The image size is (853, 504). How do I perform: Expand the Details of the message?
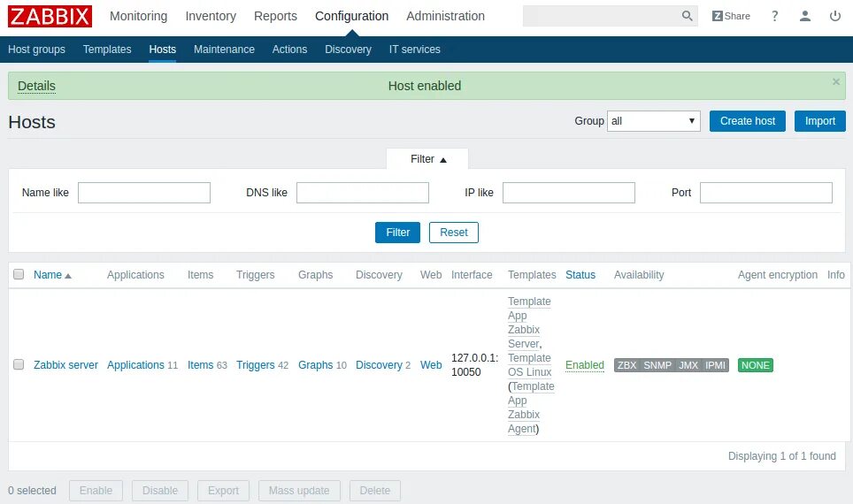(x=36, y=86)
